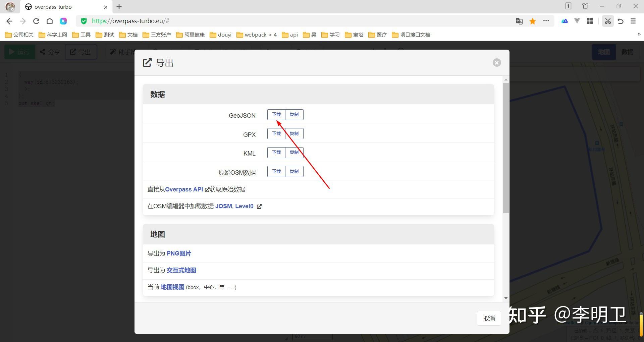The height and width of the screenshot is (342, 644).
Task: Click the scissors screenshot tool icon
Action: coord(608,21)
